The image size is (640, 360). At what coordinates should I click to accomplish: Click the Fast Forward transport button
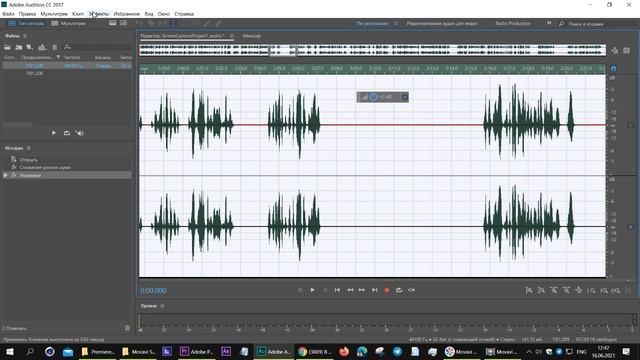tap(362, 290)
